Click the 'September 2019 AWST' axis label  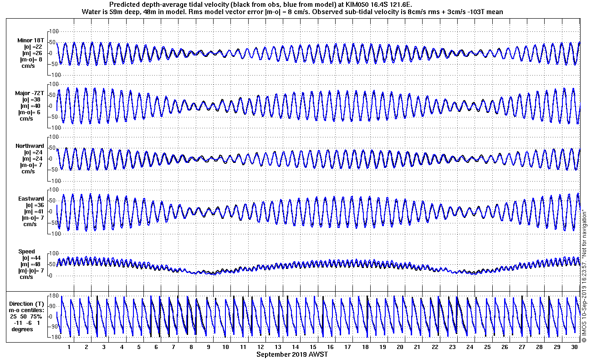pyautogui.click(x=292, y=354)
